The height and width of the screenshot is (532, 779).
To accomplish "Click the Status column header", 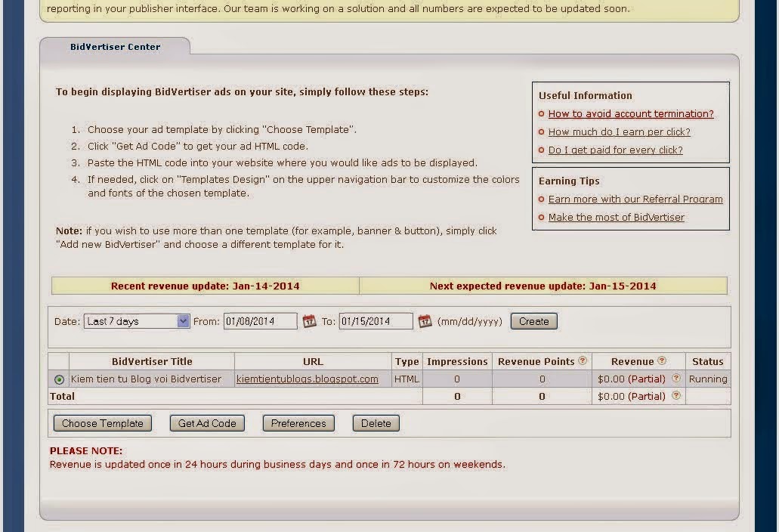I will (708, 362).
